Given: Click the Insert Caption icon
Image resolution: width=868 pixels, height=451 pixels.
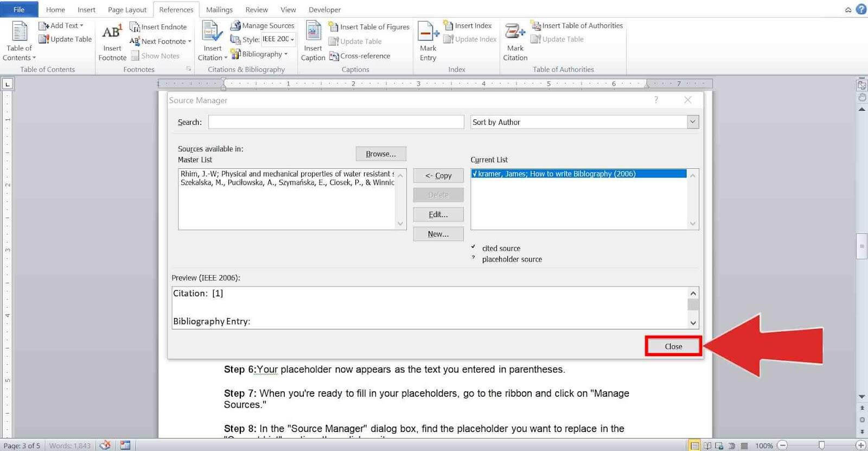Looking at the screenshot, I should tap(313, 31).
